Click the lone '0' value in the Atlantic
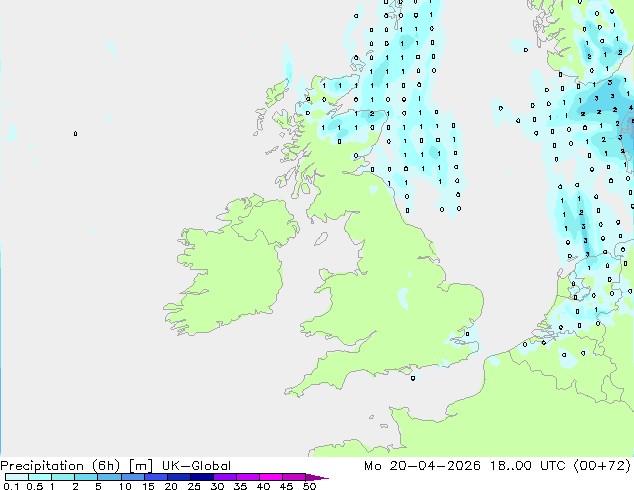The height and width of the screenshot is (490, 634). click(76, 133)
